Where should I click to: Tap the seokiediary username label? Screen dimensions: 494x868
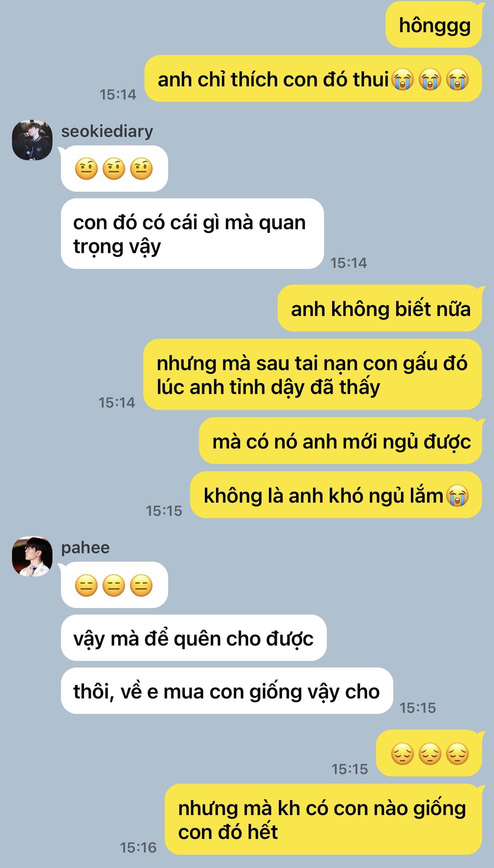107,131
